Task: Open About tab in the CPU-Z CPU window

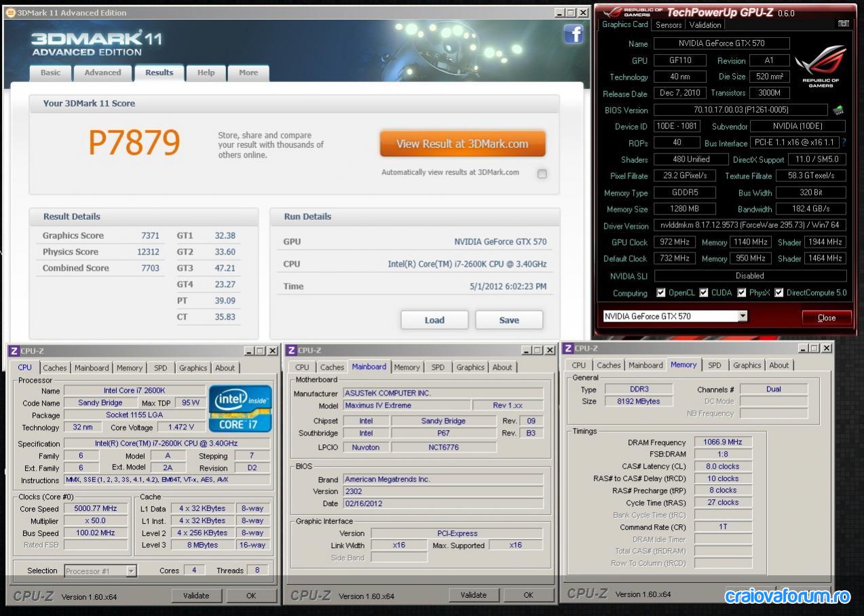Action: click(225, 368)
